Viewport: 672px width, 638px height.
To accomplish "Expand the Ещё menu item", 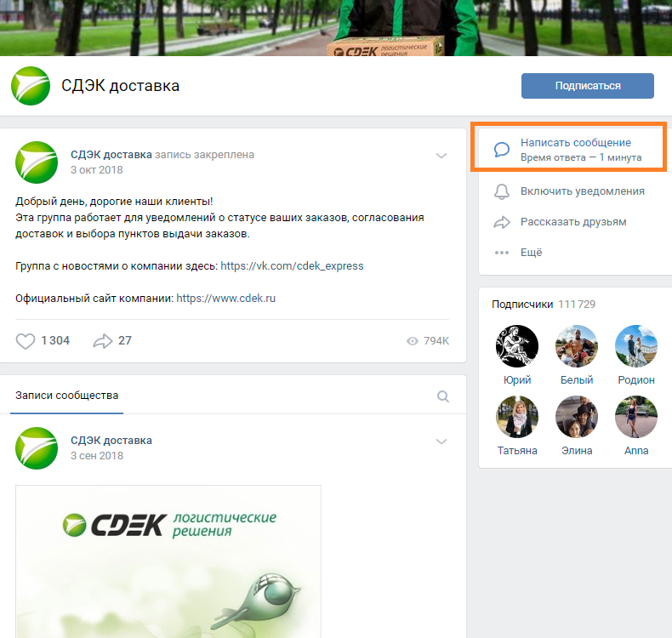I will (x=531, y=253).
